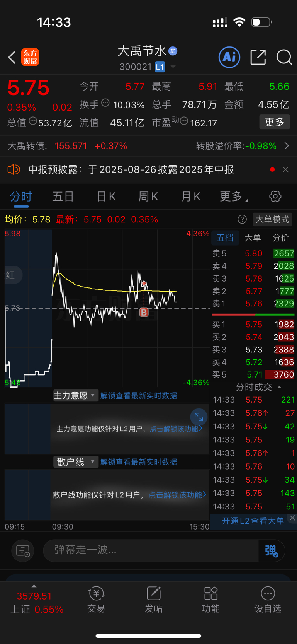This screenshot has width=297, height=644.
Task: Tap the 买3 row at 5.73
Action: pos(253,350)
